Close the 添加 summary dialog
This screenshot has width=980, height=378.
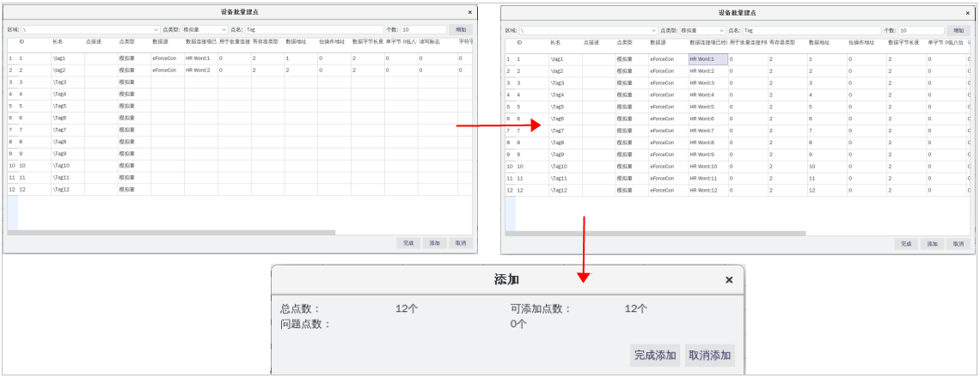pos(729,280)
